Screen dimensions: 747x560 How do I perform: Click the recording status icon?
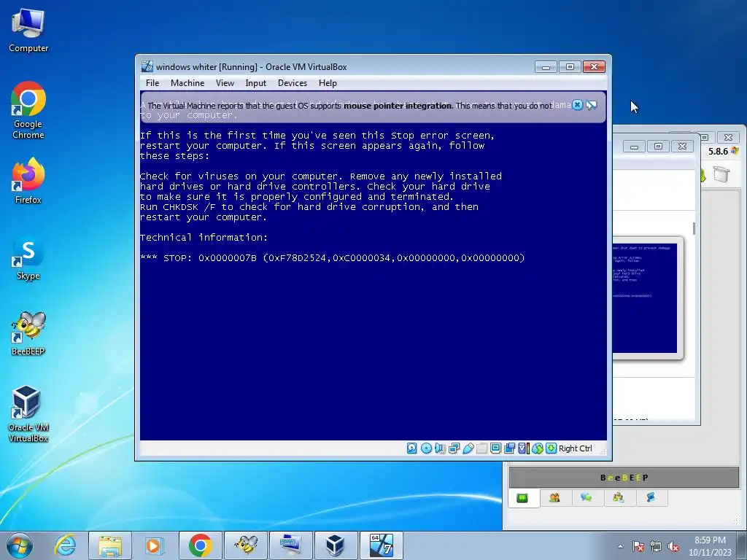click(509, 448)
